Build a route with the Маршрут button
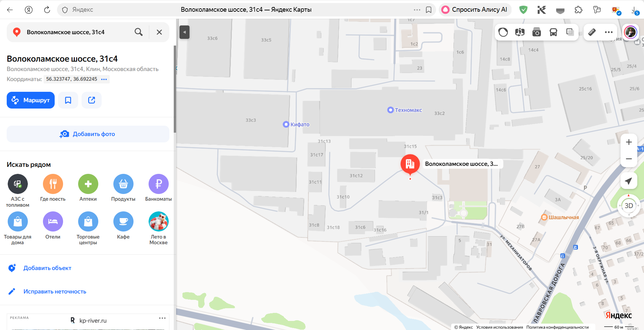Viewport: 644px width, 330px height. click(x=31, y=100)
